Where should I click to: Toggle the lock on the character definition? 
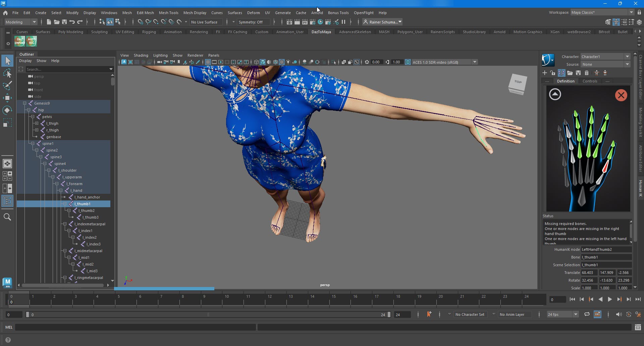pyautogui.click(x=552, y=73)
